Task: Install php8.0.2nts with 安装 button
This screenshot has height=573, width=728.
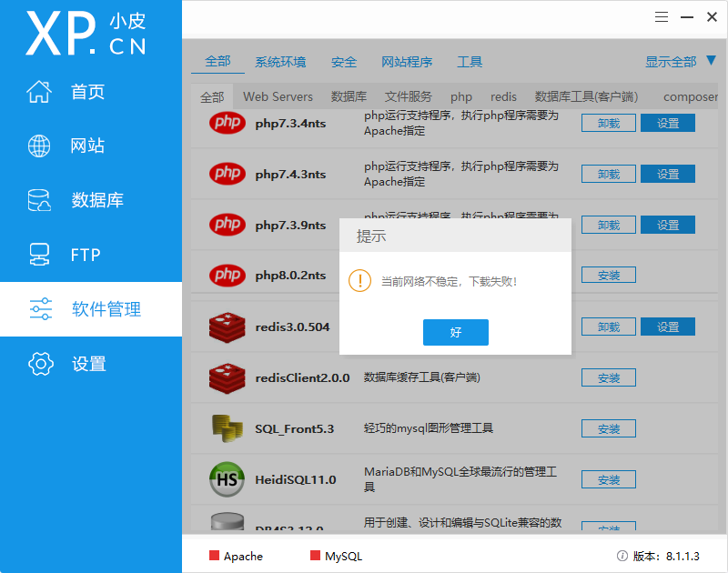Action: click(609, 276)
